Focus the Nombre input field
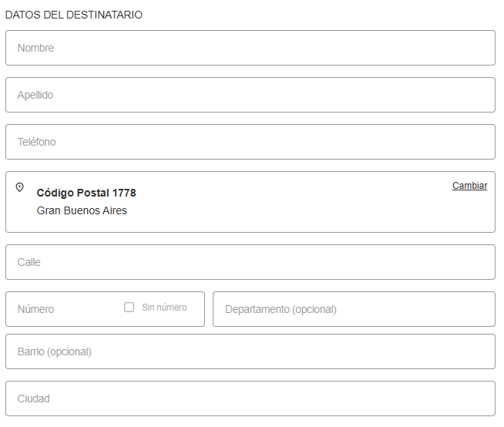The width and height of the screenshot is (504, 427). (250, 48)
